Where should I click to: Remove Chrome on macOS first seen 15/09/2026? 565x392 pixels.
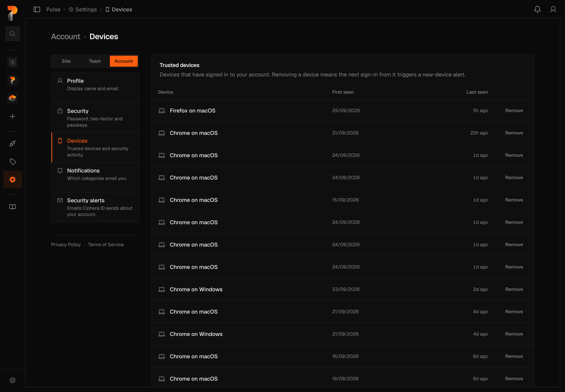[x=514, y=200]
